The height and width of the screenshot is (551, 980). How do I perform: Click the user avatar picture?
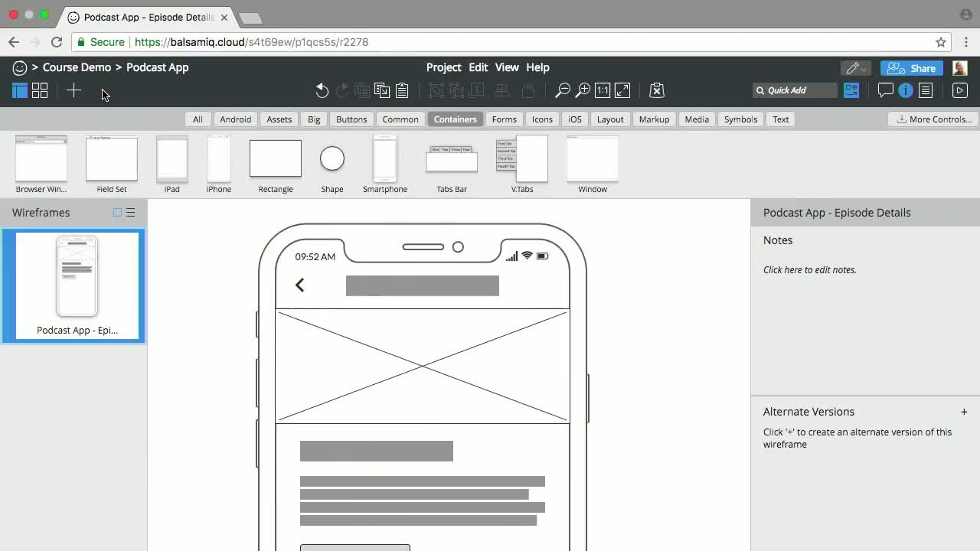(960, 68)
